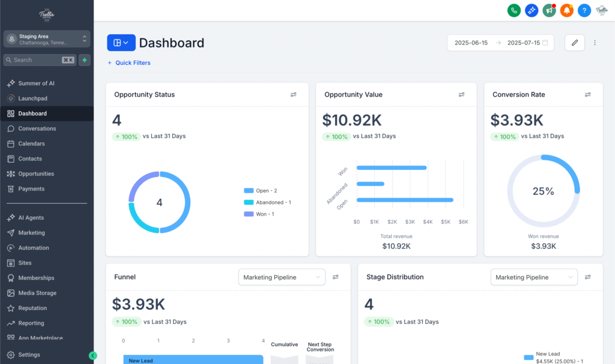The width and height of the screenshot is (615, 364).
Task: Open the phone dialer icon
Action: tap(514, 10)
